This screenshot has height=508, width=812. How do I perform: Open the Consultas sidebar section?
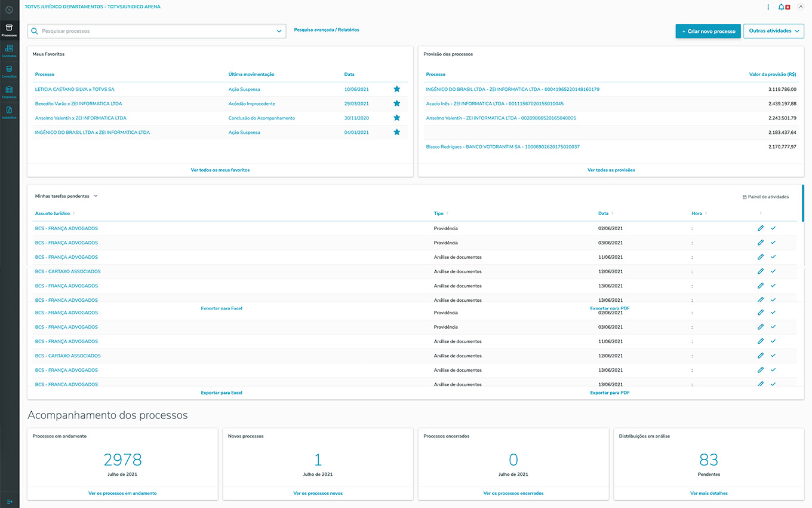pyautogui.click(x=9, y=71)
